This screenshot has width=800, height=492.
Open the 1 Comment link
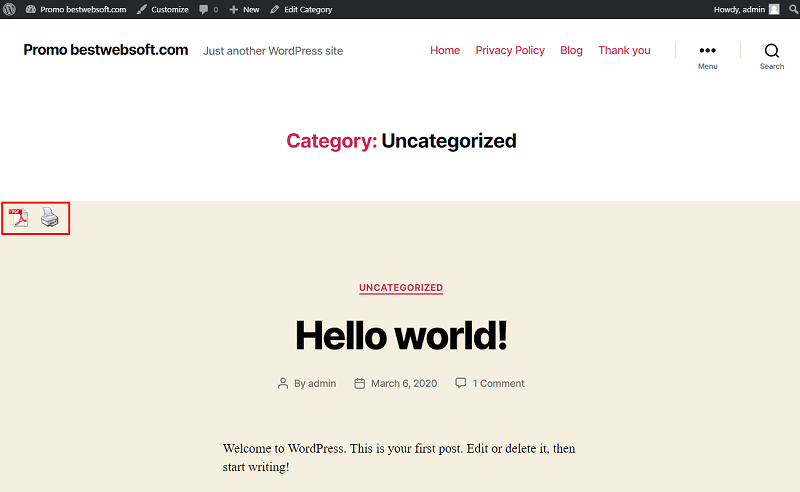tap(498, 383)
